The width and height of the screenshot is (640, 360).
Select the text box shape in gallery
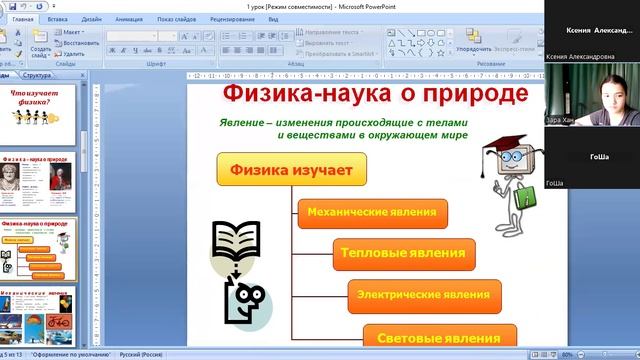391,33
